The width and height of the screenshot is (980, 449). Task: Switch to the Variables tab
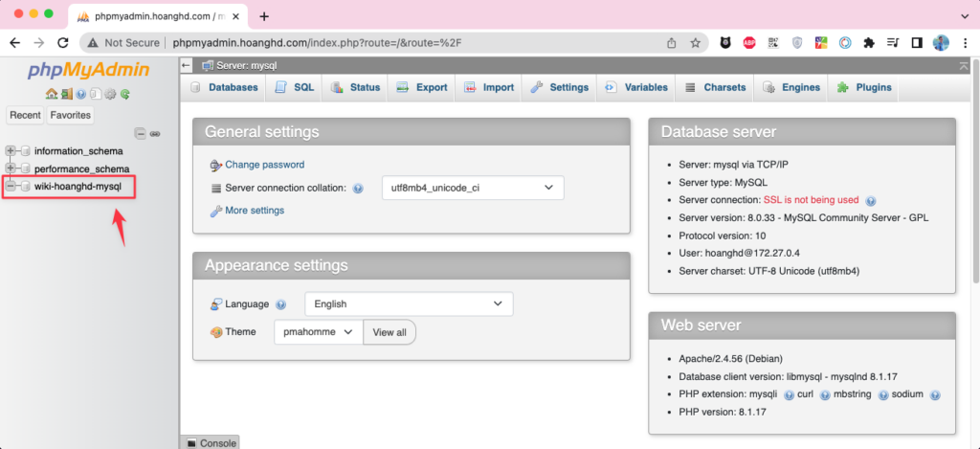click(x=636, y=87)
